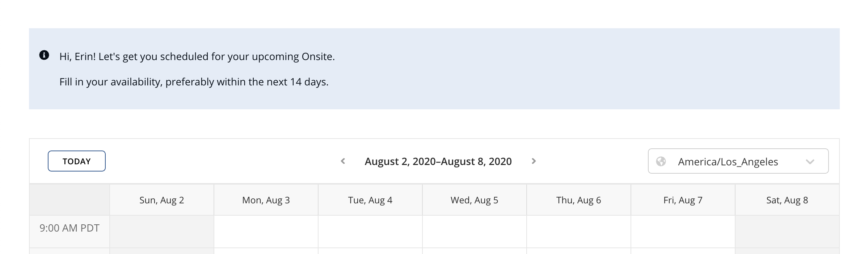868x254 pixels.
Task: Select the Sun, Aug 2 column header
Action: (162, 200)
